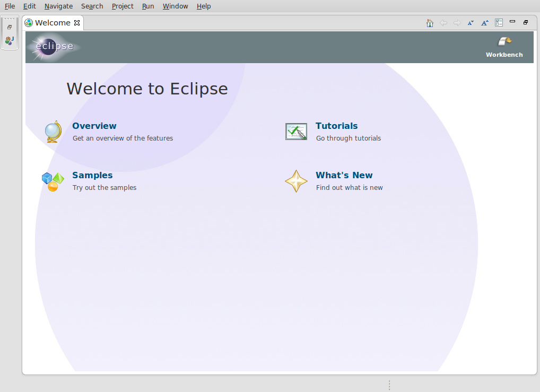
Task: Click the restore view icon in the left sidebar
Action: [10, 27]
